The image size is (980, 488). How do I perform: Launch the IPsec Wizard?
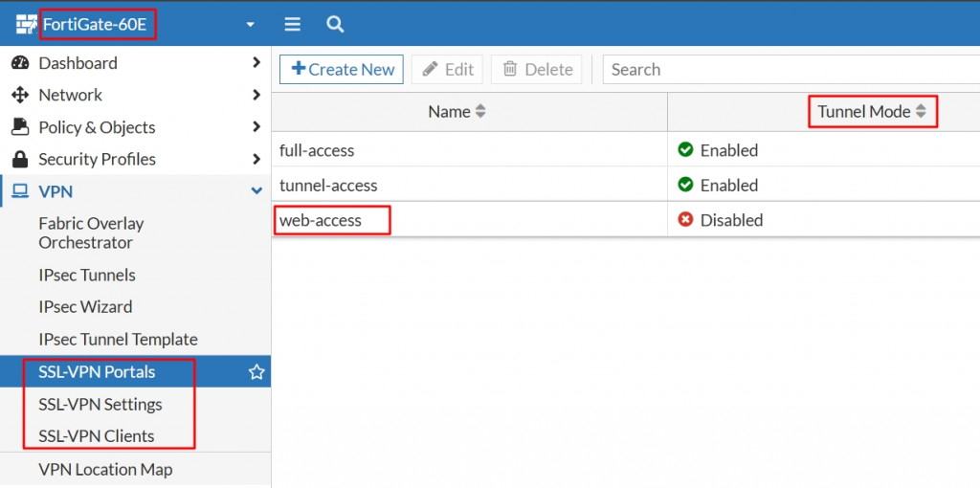[x=85, y=307]
